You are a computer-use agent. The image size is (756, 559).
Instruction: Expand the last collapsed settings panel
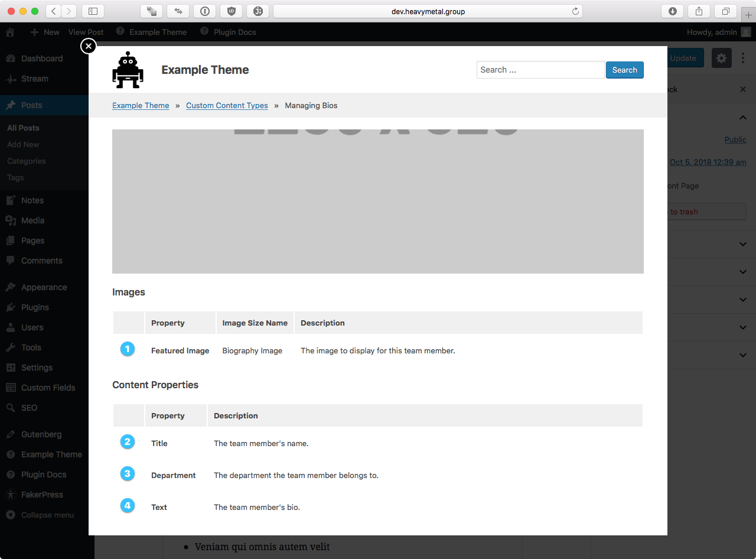tap(743, 355)
